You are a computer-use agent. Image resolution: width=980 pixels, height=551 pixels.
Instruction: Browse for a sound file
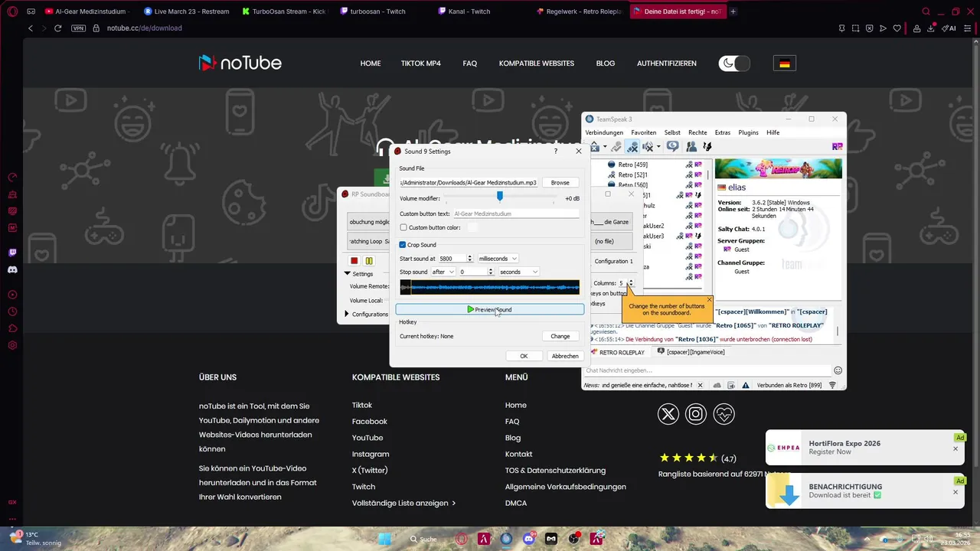point(560,183)
